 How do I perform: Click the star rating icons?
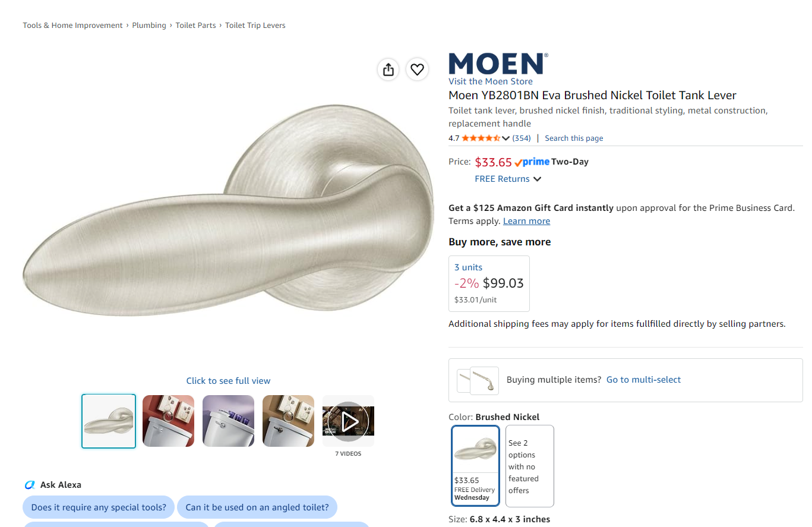(481, 138)
